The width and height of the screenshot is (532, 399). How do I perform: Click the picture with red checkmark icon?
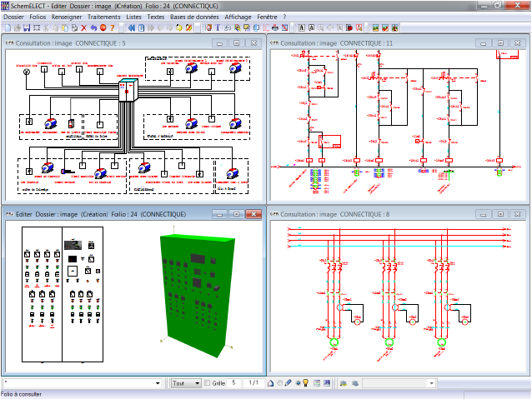[x=384, y=27]
